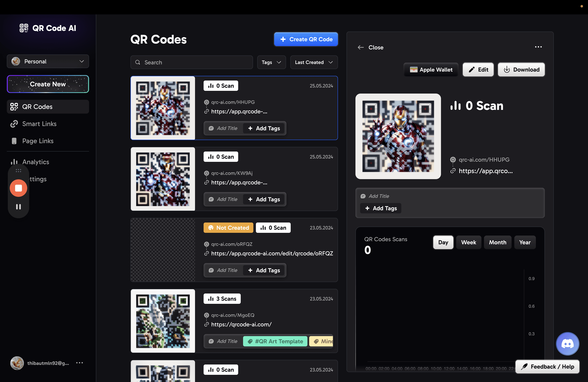The image size is (588, 382).
Task: Go to Smart Links in sidebar
Action: (x=48, y=124)
